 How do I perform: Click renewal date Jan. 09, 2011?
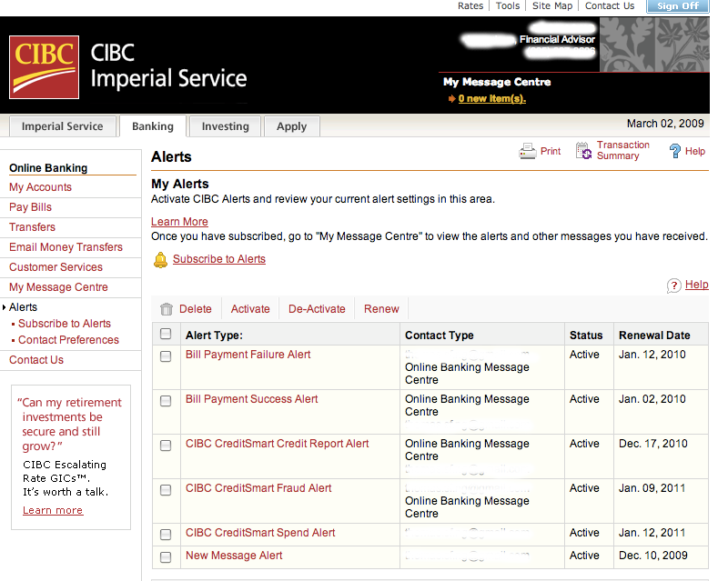652,488
